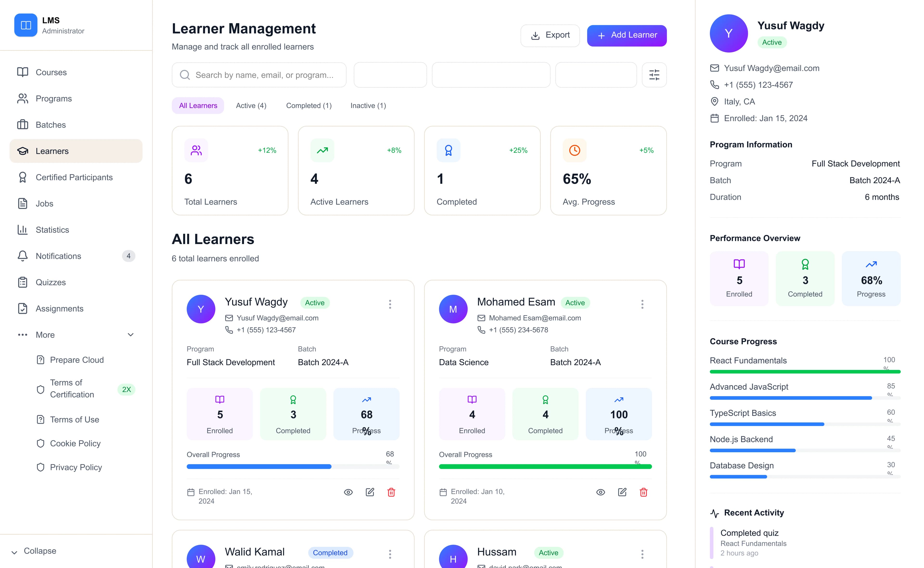
Task: Open Statistics from the sidebar
Action: click(x=52, y=230)
